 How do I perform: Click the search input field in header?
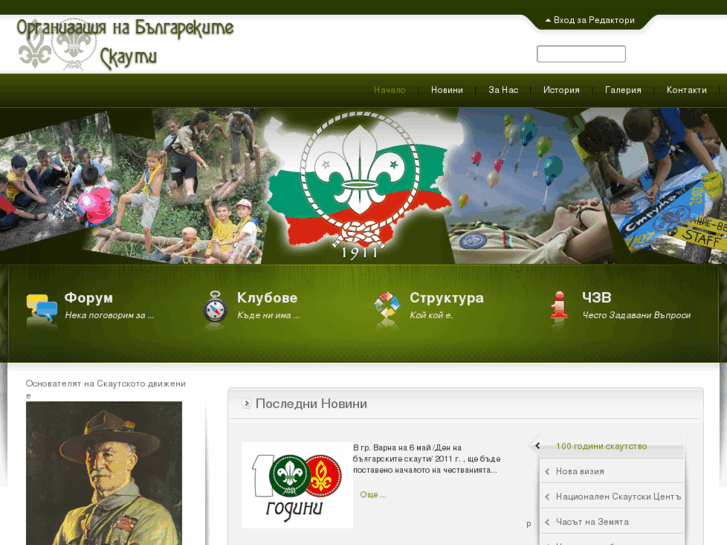coord(581,54)
